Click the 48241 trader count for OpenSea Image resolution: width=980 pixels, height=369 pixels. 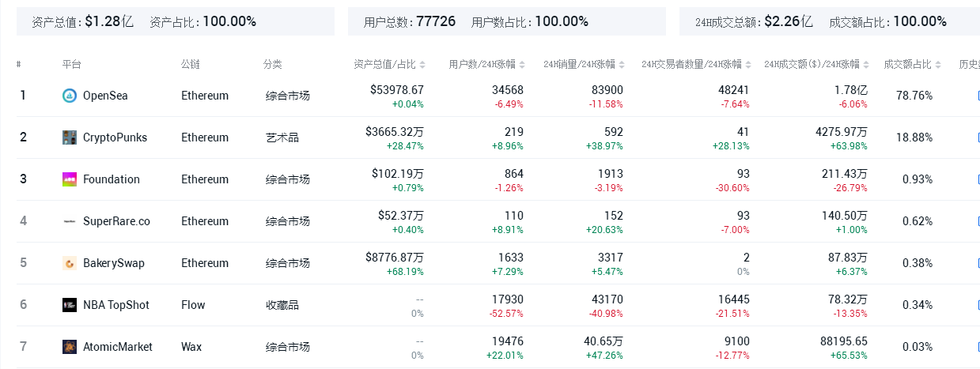(x=732, y=90)
